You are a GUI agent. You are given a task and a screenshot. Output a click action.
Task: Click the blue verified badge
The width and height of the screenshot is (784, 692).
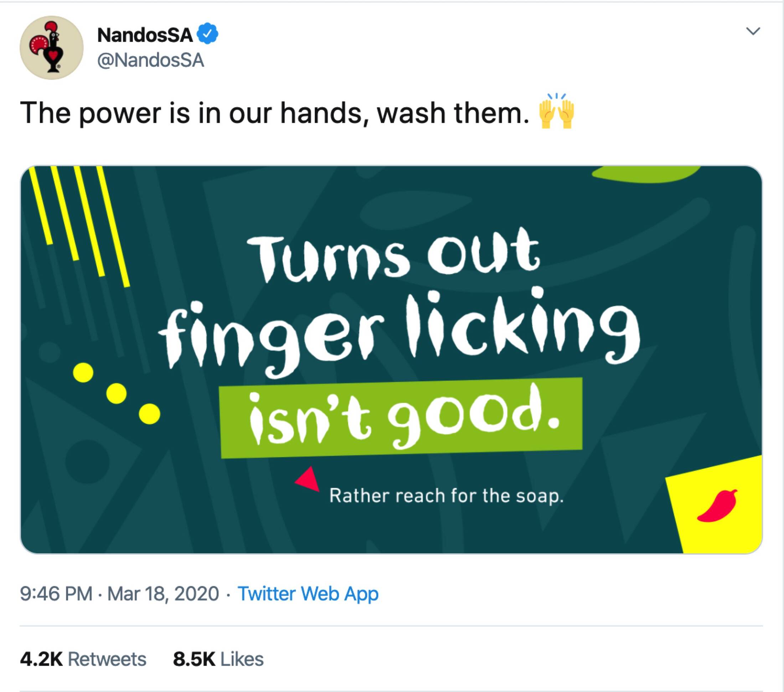coord(207,34)
